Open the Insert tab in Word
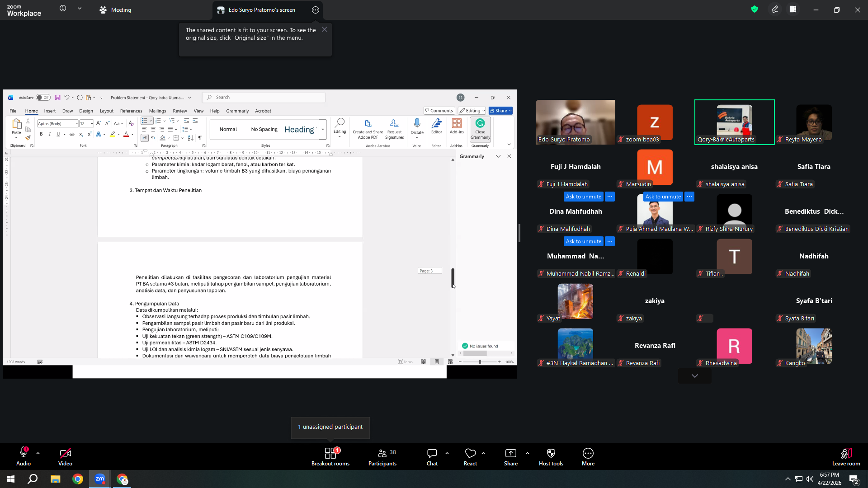Screen dimensions: 868x488 click(50, 111)
